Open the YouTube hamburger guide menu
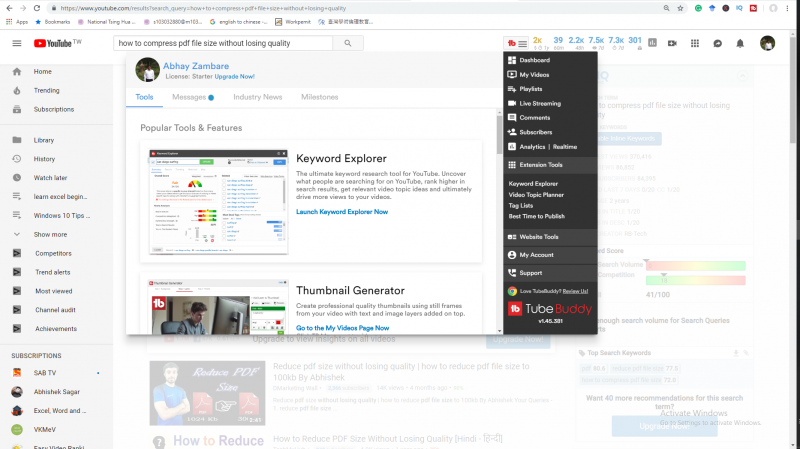 [x=16, y=44]
